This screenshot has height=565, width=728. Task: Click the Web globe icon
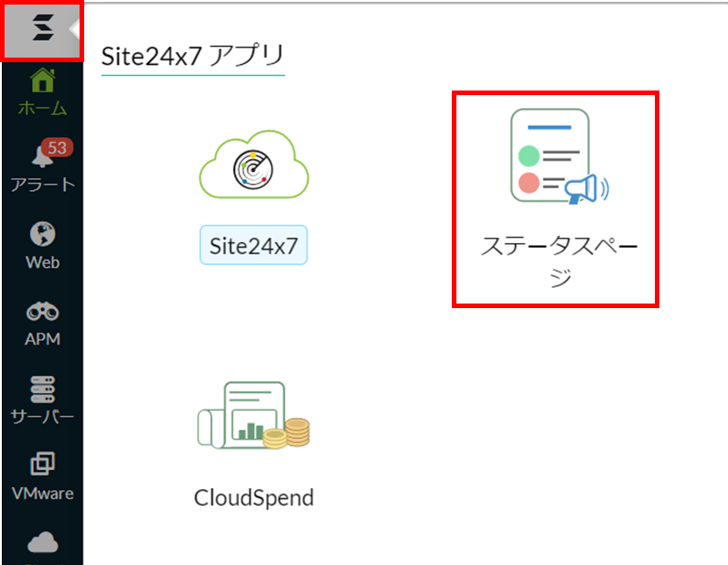click(42, 234)
